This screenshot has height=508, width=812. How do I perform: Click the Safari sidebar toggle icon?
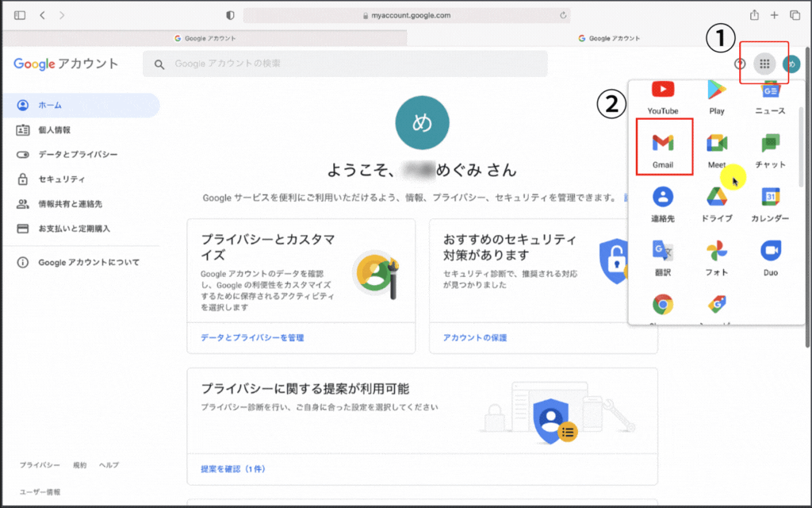pos(20,15)
